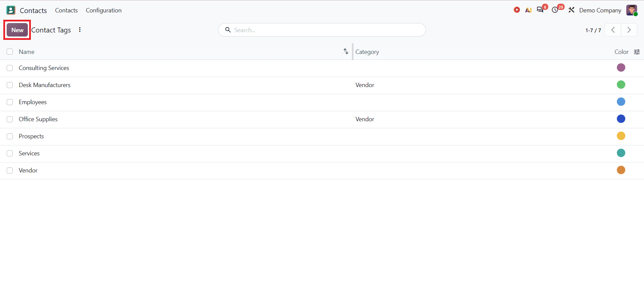Check the Office Supplies row checkbox
This screenshot has width=644, height=287.
(10, 119)
